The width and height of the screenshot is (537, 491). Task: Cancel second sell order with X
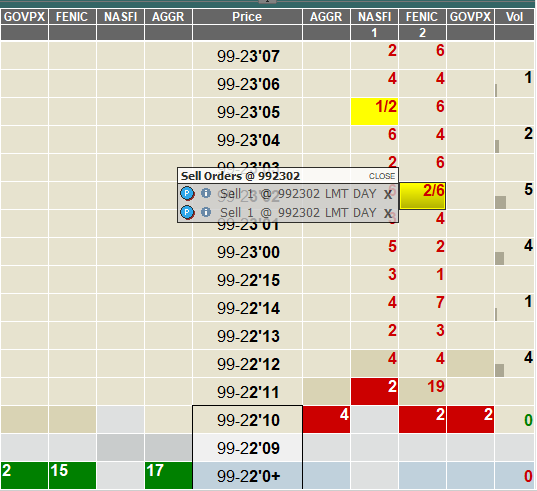[x=388, y=213]
